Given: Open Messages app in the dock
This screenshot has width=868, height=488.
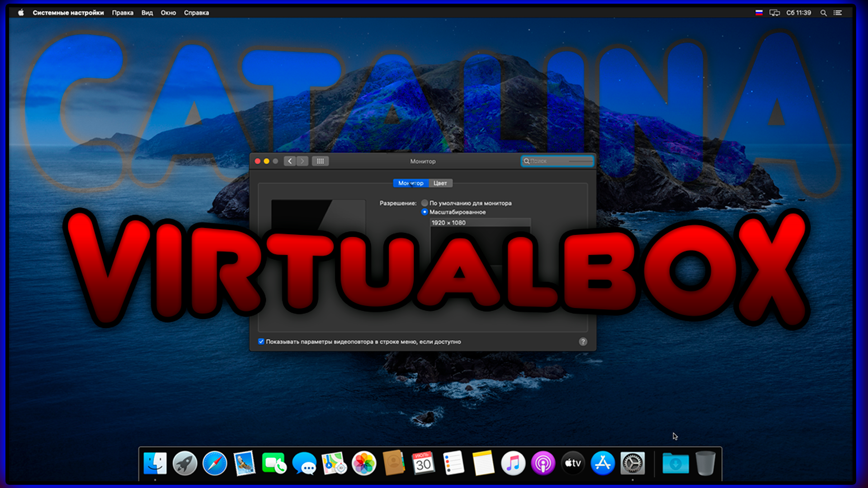Looking at the screenshot, I should [x=304, y=463].
